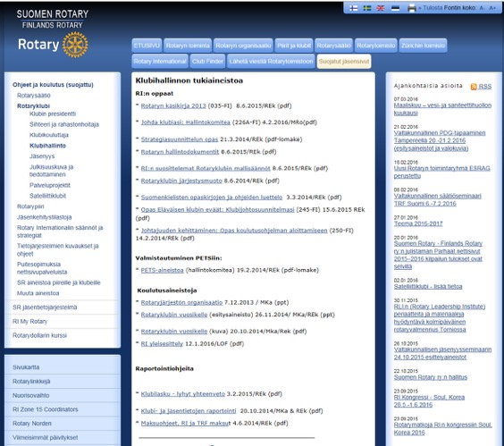Screen dimensions: 504x446
Task: Select Julkisuuskuva ja tiedottaminen in sidebar
Action: [x=52, y=171]
